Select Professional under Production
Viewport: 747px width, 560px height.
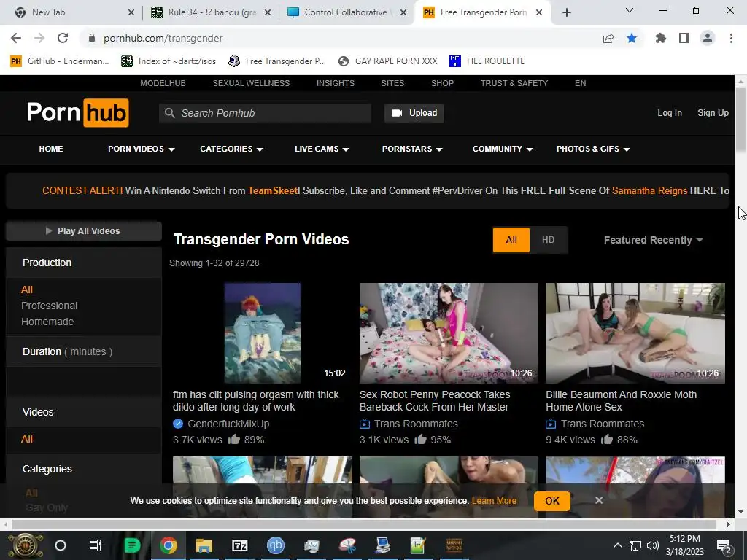click(x=49, y=306)
